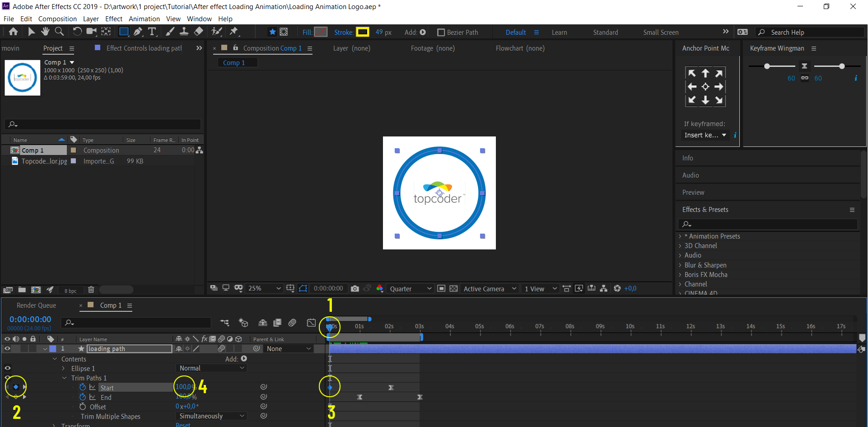This screenshot has width=868, height=427.
Task: Open Trim Multiple Shapes Simultaneously dropdown
Action: point(211,416)
